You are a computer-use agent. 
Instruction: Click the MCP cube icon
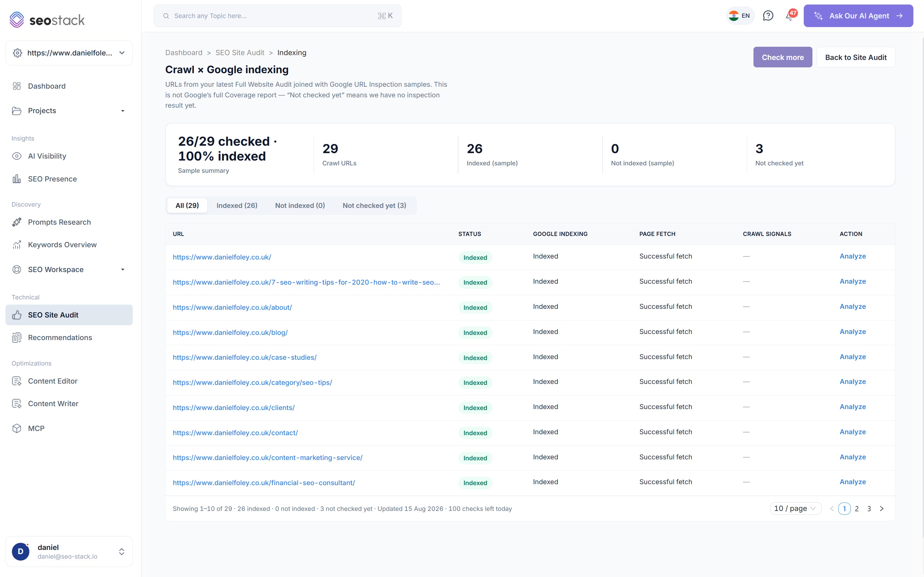pyautogui.click(x=17, y=428)
